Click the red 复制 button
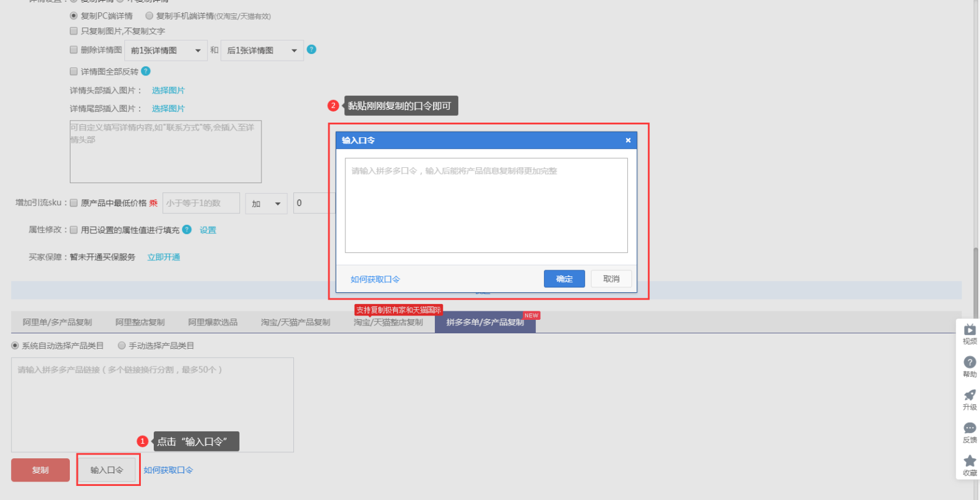Screen dimensions: 980x500 pyautogui.click(x=40, y=470)
